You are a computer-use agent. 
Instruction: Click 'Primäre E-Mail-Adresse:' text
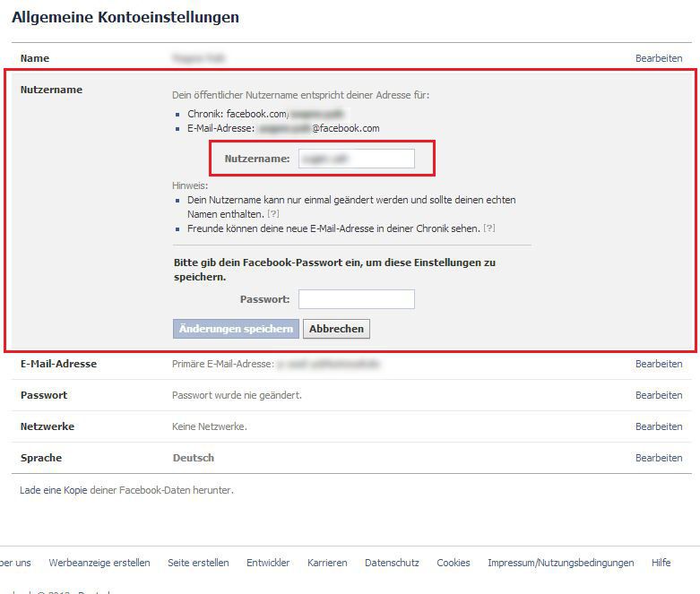[223, 364]
